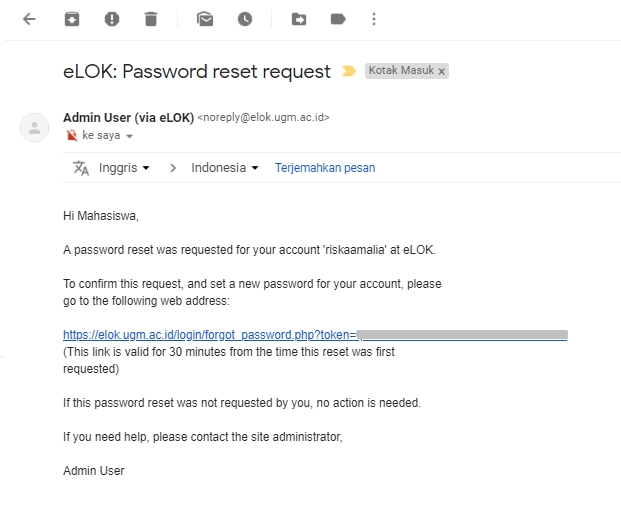Open the Indonesia target language dropdown
This screenshot has height=519, width=621.
click(x=226, y=168)
